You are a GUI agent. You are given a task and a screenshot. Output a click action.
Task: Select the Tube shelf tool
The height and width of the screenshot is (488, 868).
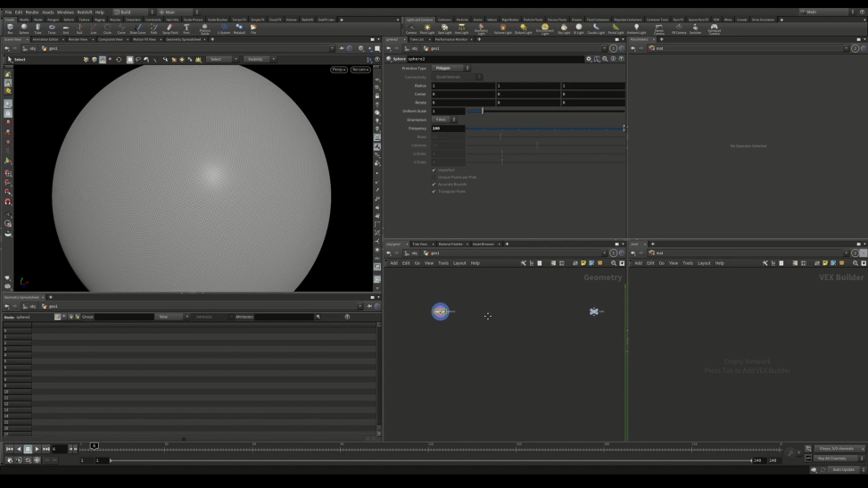click(37, 29)
